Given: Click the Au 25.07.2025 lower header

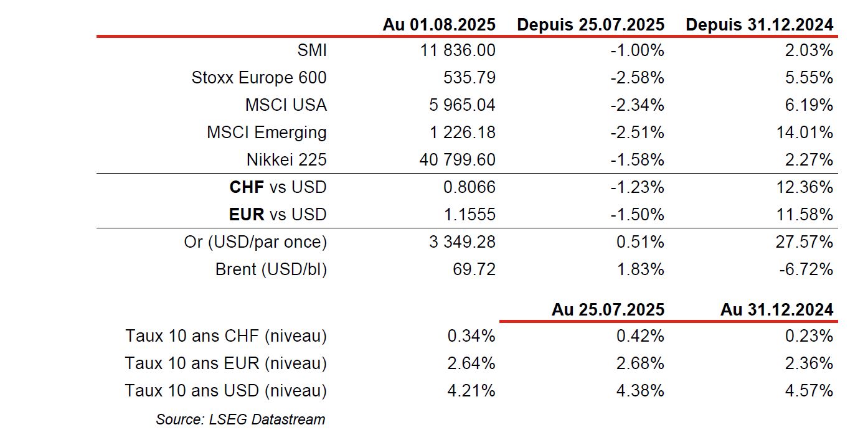Looking at the screenshot, I should pos(608,309).
